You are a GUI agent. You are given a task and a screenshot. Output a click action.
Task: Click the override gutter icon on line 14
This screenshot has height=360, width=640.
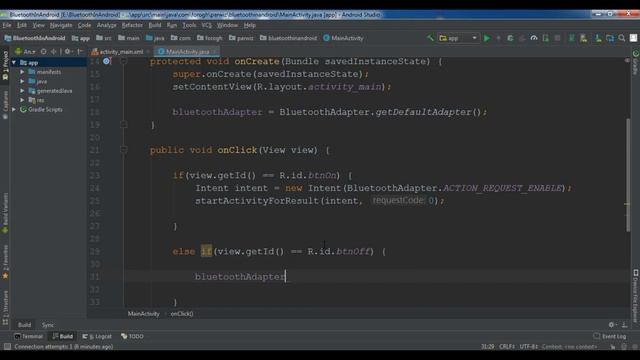[107, 61]
